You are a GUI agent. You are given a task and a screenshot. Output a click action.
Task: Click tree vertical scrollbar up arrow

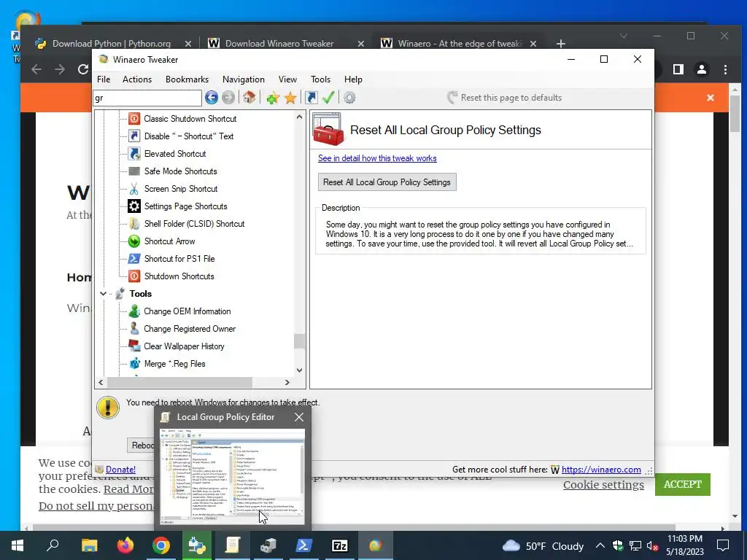tap(299, 117)
